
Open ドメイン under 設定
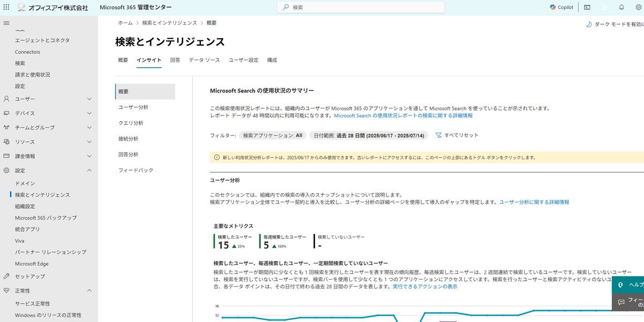(x=25, y=184)
